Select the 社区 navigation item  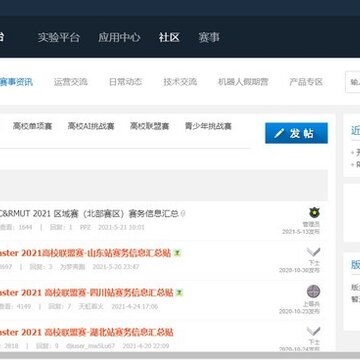pyautogui.click(x=169, y=37)
